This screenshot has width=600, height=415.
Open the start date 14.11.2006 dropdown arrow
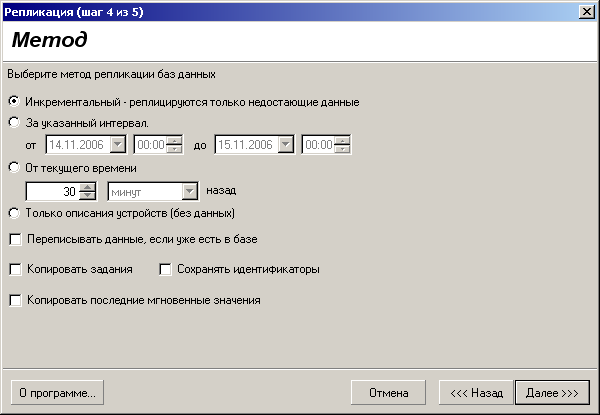(117, 145)
